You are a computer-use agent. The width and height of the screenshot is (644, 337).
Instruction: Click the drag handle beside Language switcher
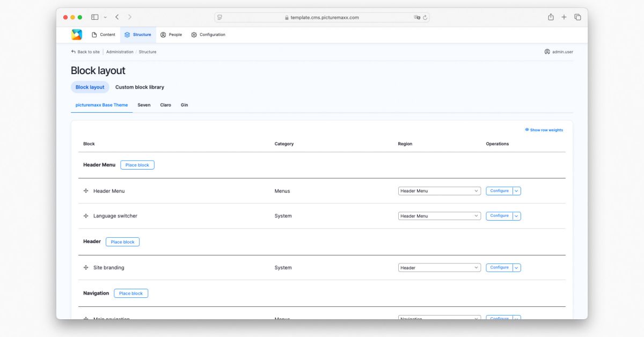coord(86,216)
